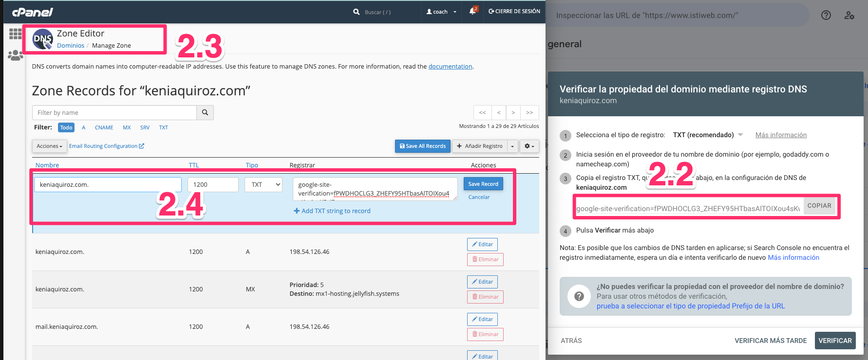Open Más información link in the note
The image size is (868, 360).
[793, 257]
